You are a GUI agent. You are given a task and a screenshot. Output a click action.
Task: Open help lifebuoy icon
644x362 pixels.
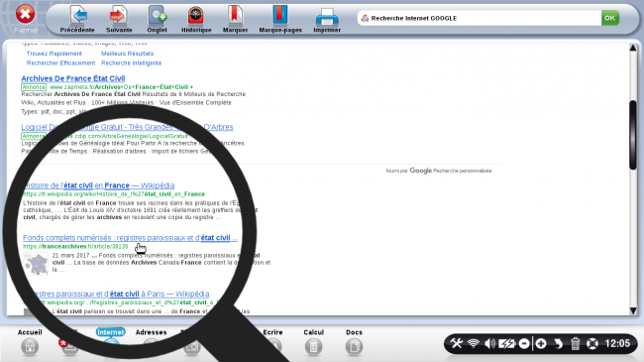click(x=592, y=343)
